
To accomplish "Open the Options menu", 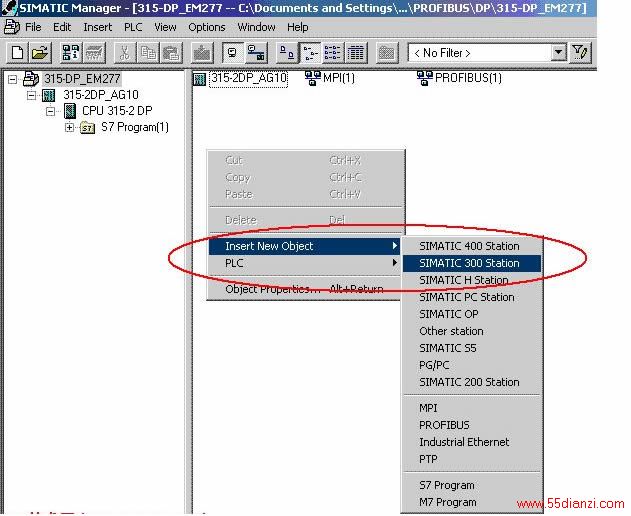I will [207, 27].
